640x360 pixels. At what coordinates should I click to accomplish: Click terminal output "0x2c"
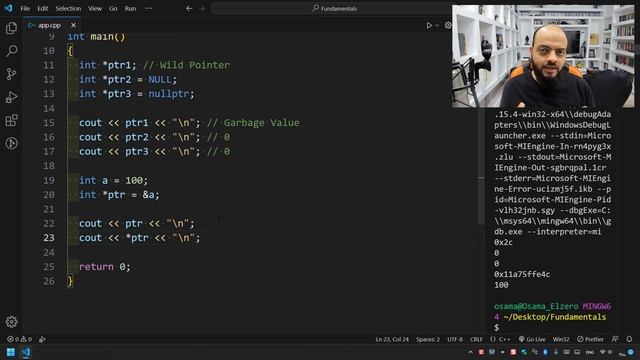click(503, 242)
